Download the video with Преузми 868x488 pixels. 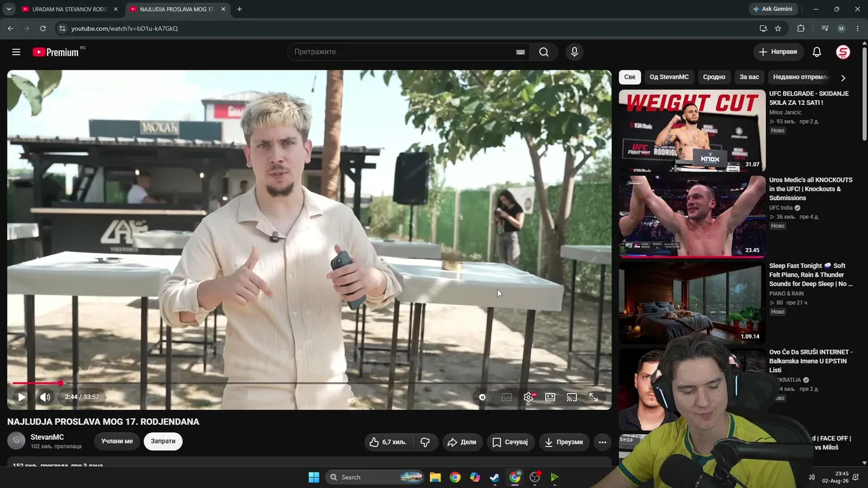564,442
